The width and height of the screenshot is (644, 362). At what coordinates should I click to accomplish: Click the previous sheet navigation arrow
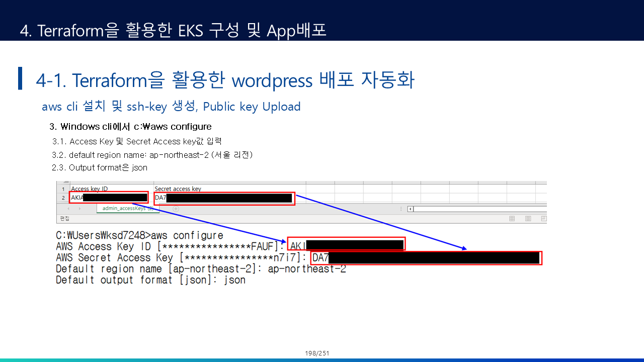point(68,209)
